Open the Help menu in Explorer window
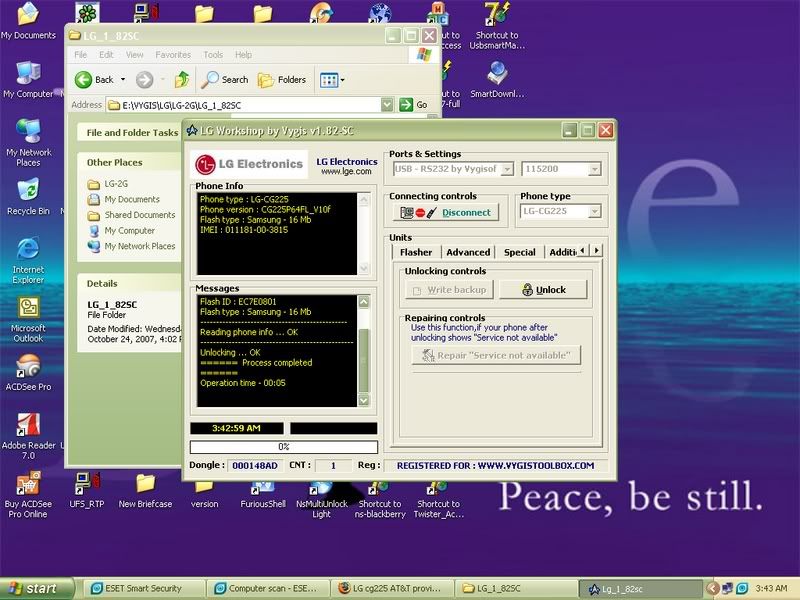Image resolution: width=800 pixels, height=600 pixels. 243,55
